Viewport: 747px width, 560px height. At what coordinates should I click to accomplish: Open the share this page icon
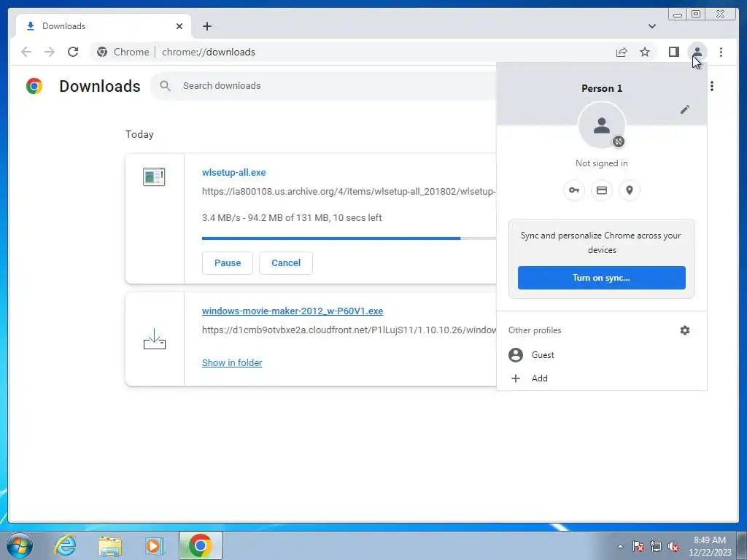tap(622, 52)
